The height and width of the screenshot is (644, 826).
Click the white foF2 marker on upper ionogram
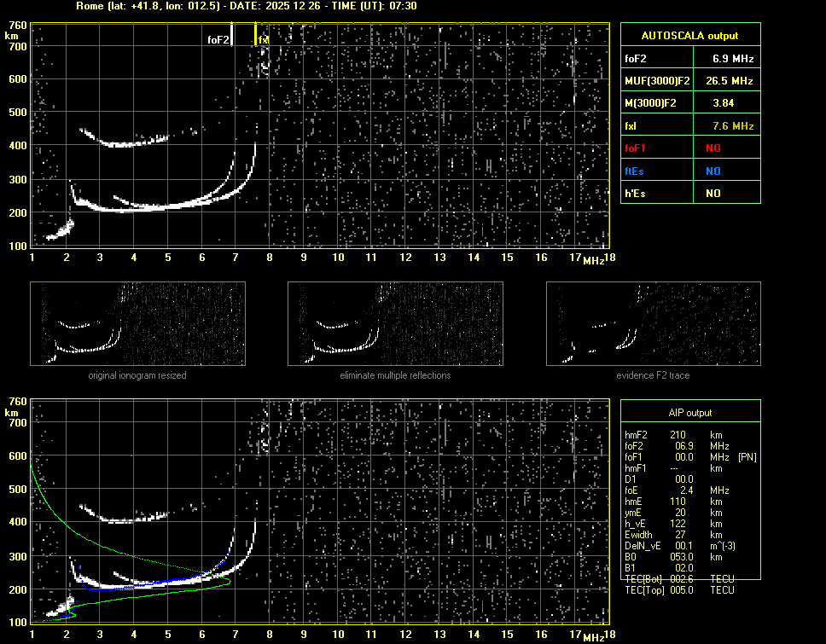pyautogui.click(x=231, y=34)
